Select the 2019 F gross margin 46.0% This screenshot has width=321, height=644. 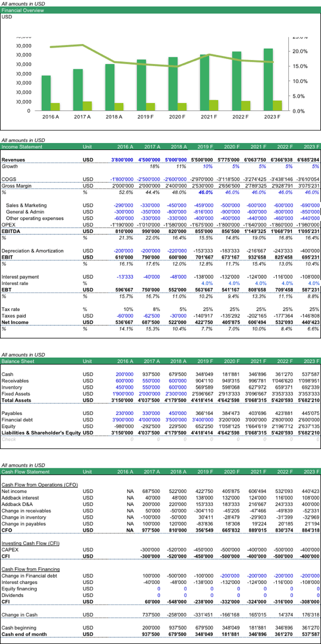pyautogui.click(x=206, y=192)
